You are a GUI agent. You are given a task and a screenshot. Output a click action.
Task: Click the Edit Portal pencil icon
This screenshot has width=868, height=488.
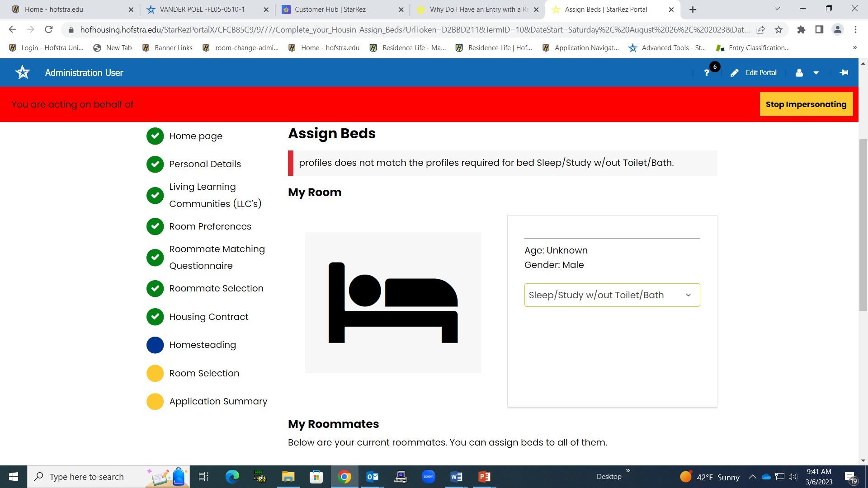(x=735, y=73)
